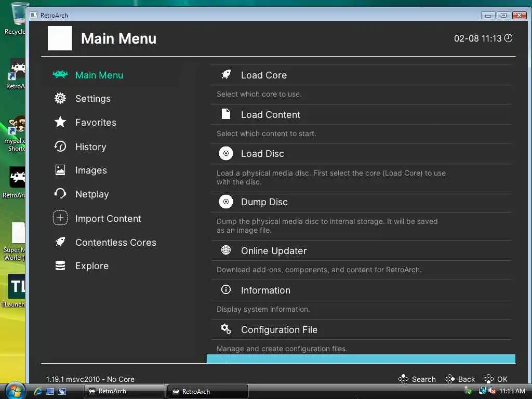The width and height of the screenshot is (532, 399).
Task: Click the Windows Start orb
Action: pos(15,391)
